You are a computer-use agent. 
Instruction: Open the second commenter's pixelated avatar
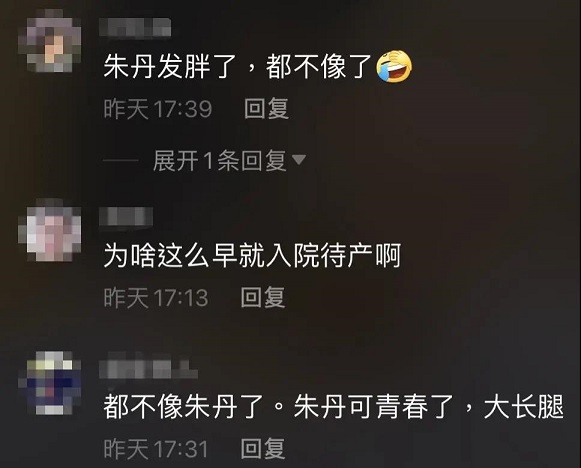point(50,230)
